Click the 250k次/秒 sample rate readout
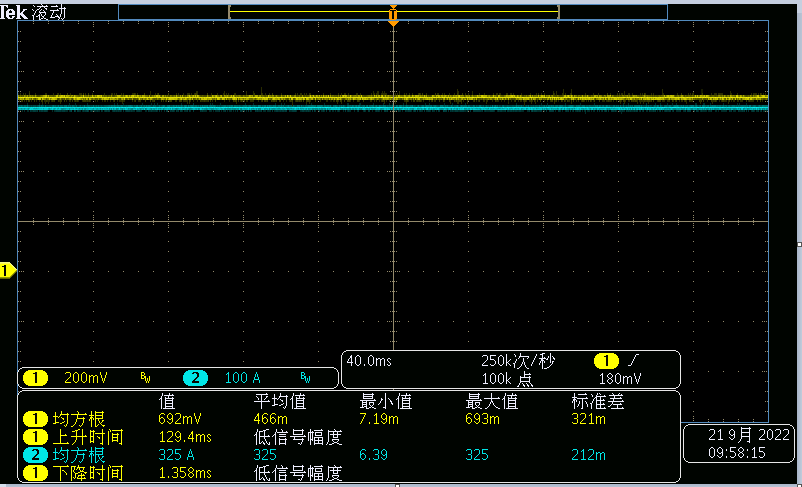The width and height of the screenshot is (802, 487). click(x=516, y=360)
